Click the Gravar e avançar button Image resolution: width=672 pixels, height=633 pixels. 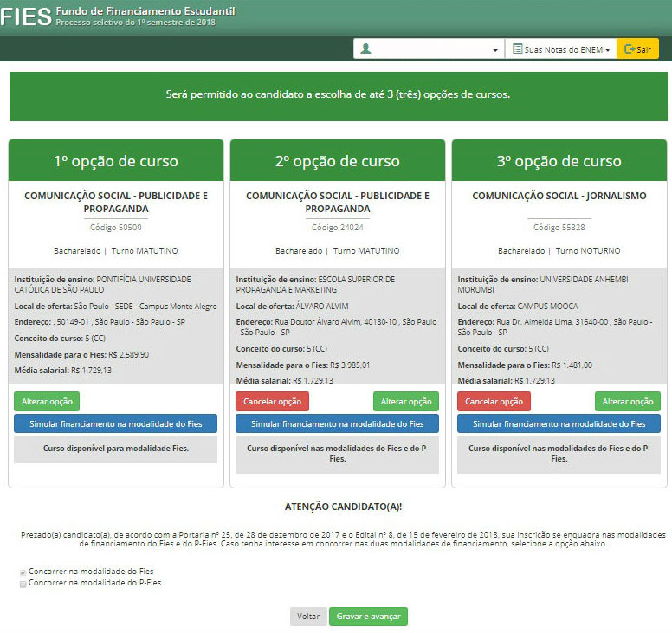pyautogui.click(x=368, y=617)
